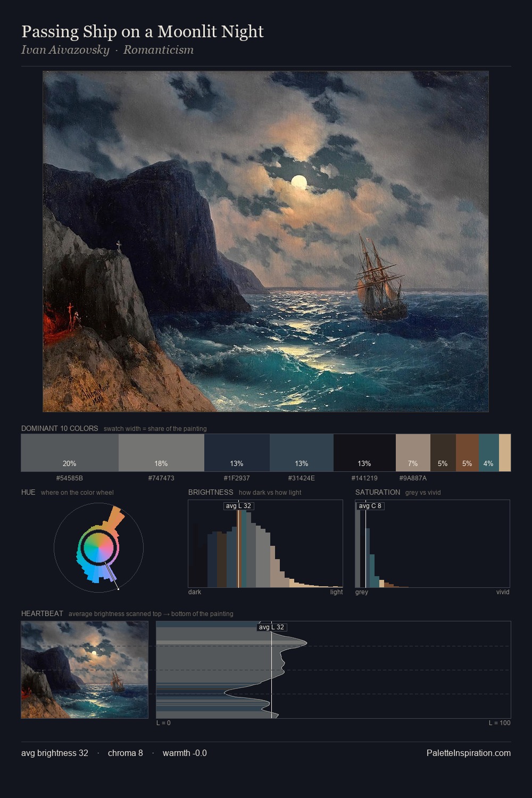
Task: Click the 'L = 100' axis label
Action: pos(500,723)
